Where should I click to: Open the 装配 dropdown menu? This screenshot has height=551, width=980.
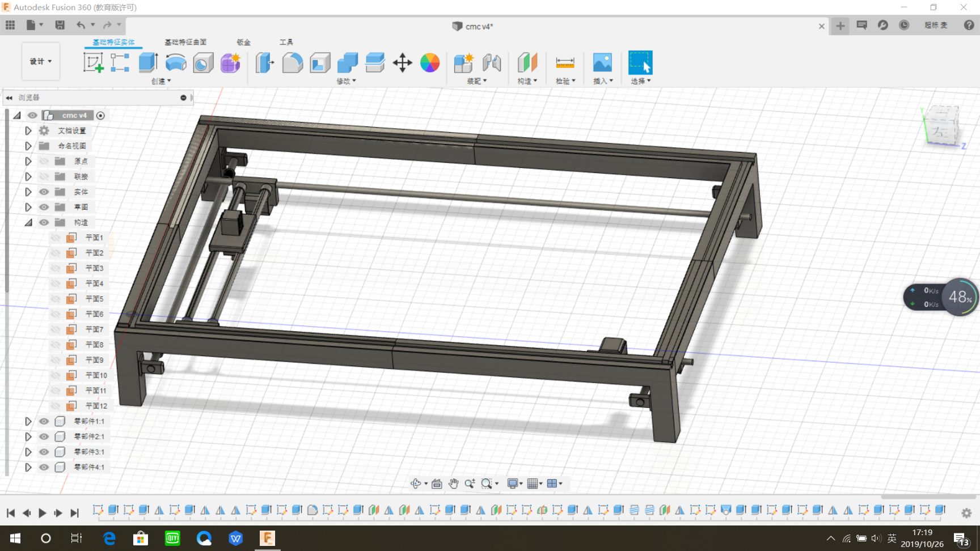tap(477, 81)
